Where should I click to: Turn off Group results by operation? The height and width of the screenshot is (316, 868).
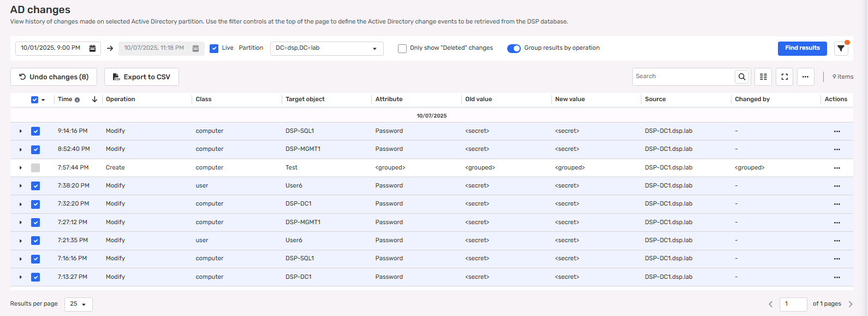[514, 48]
